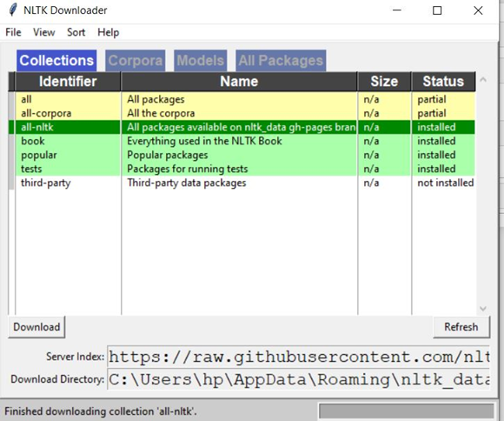Screen dimensions: 504x421
Task: Edit the Download Directory path field
Action: [x=298, y=379]
